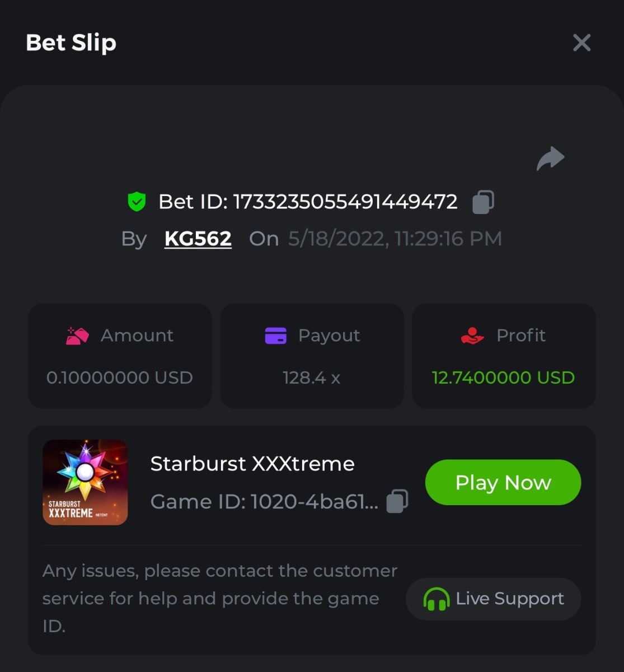Open Live Support chat

pyautogui.click(x=493, y=599)
